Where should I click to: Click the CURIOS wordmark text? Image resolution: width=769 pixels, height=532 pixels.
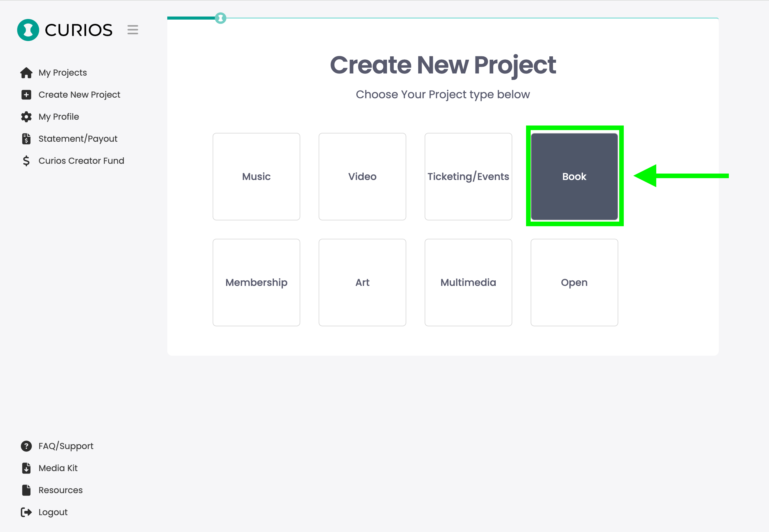79,30
